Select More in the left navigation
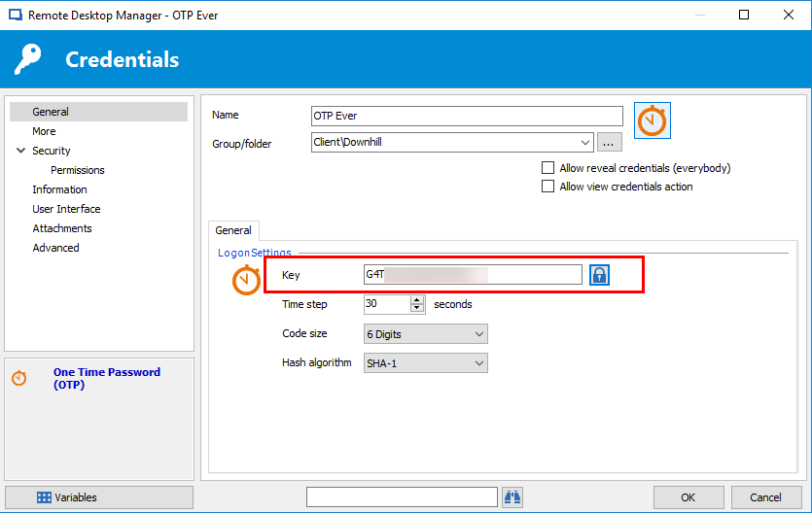The image size is (812, 513). [x=44, y=131]
